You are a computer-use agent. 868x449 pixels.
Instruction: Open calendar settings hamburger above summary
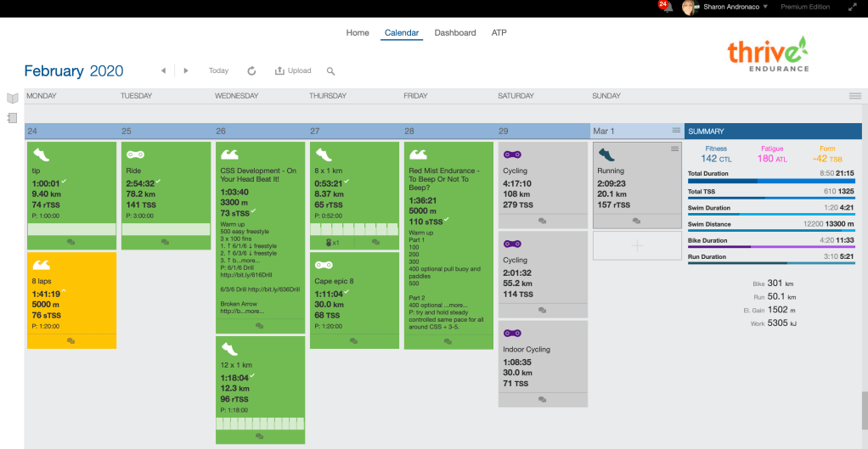[854, 96]
